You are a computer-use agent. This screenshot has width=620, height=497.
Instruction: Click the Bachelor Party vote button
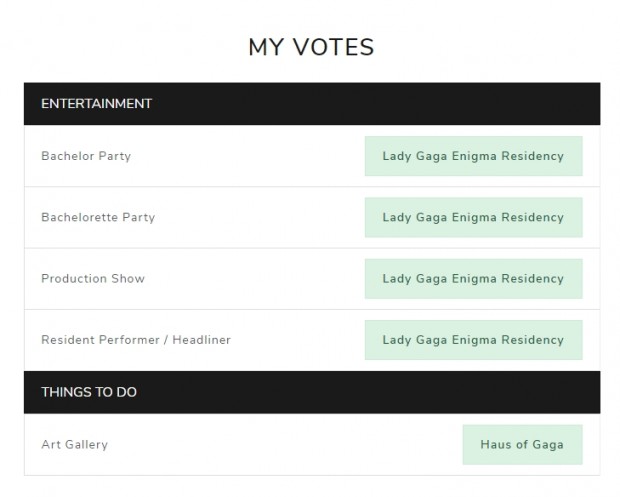(473, 156)
